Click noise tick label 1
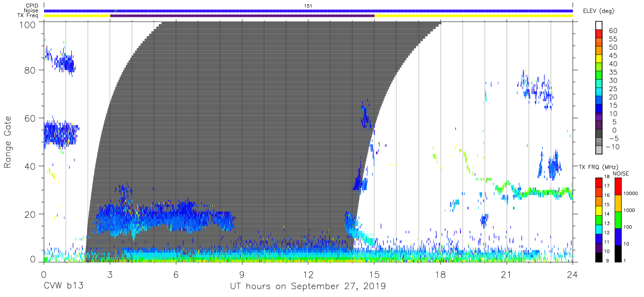The width and height of the screenshot is (644, 297). point(624,260)
